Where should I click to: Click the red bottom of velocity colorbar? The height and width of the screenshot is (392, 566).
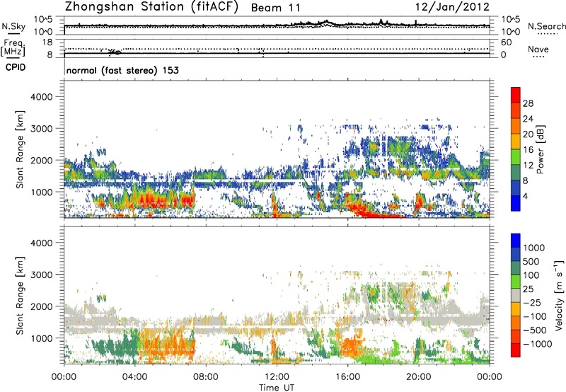tap(516, 350)
